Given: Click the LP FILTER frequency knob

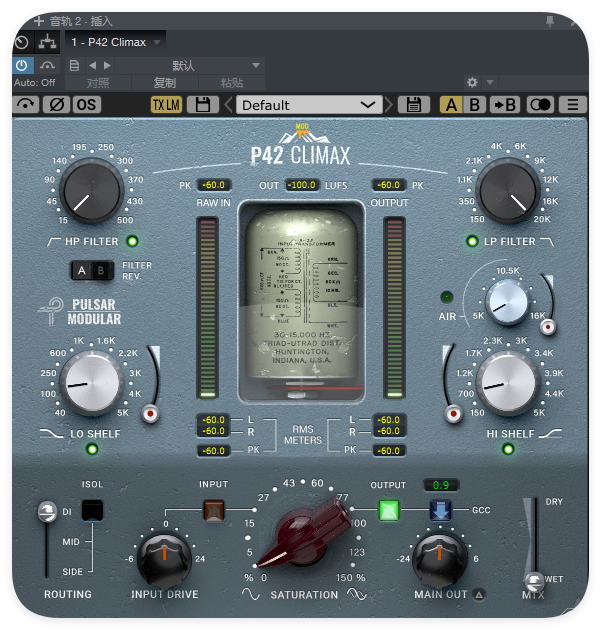Looking at the screenshot, I should coord(508,190).
